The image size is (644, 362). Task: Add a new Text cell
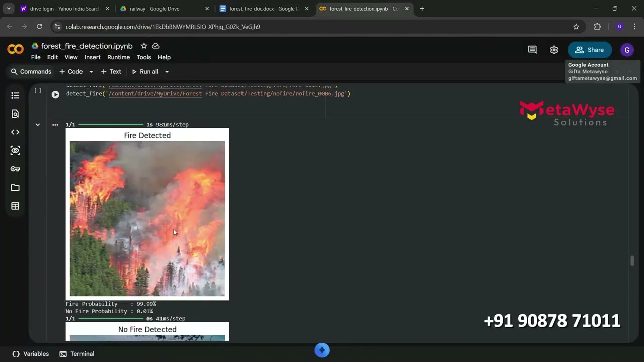click(111, 72)
